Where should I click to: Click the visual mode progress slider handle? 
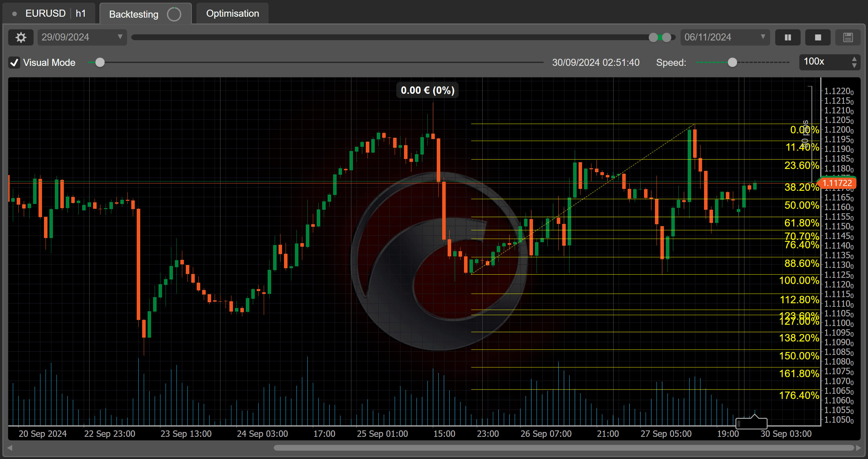click(x=100, y=62)
